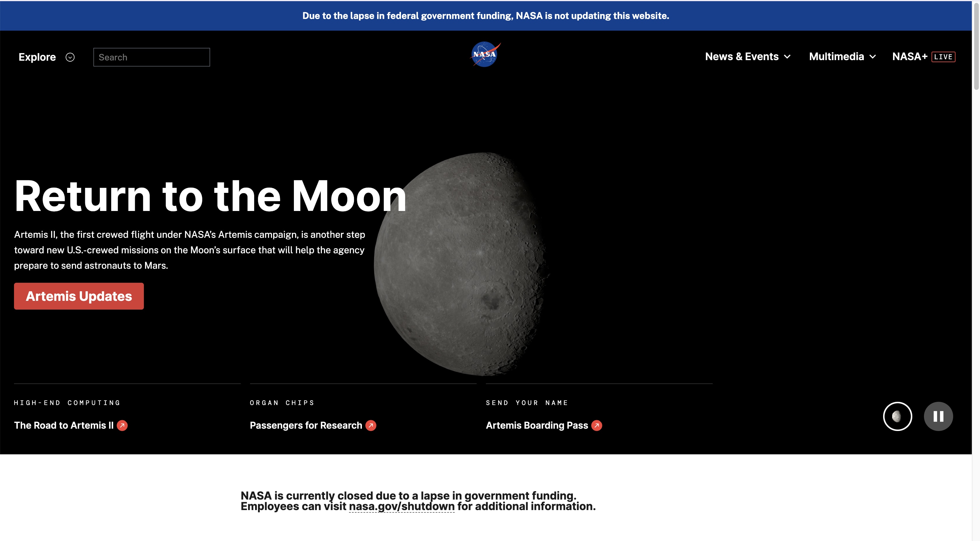Click the LIVE badge next to NASA+
This screenshot has width=980, height=541.
point(943,57)
